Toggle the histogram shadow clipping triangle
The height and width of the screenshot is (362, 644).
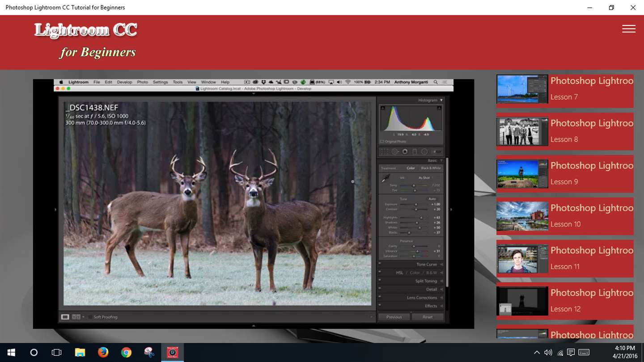[383, 108]
